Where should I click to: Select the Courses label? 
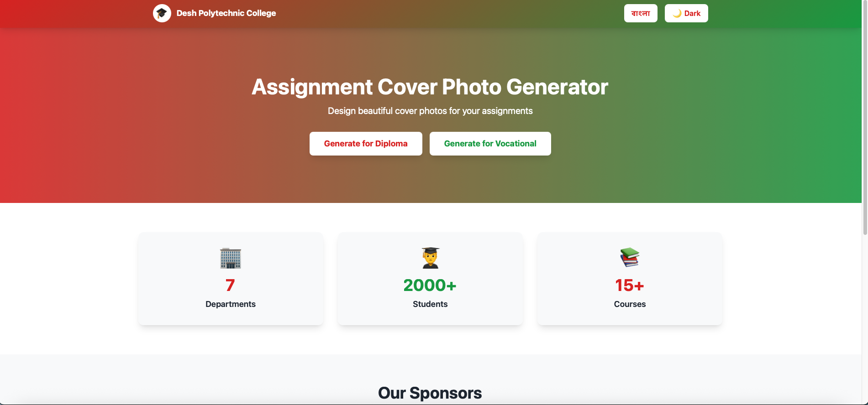coord(630,304)
